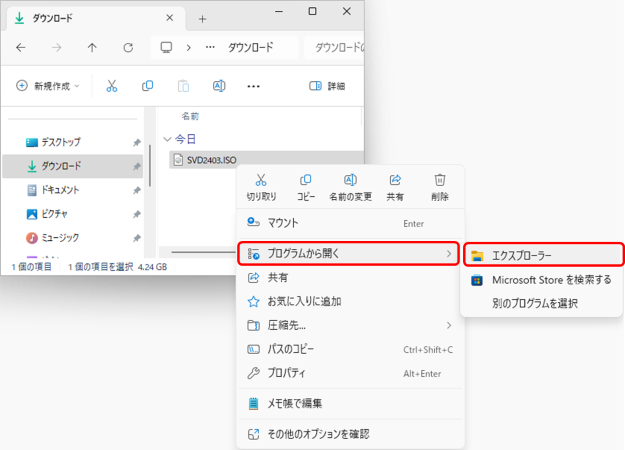Select プロパティ in the context menu

(x=288, y=373)
